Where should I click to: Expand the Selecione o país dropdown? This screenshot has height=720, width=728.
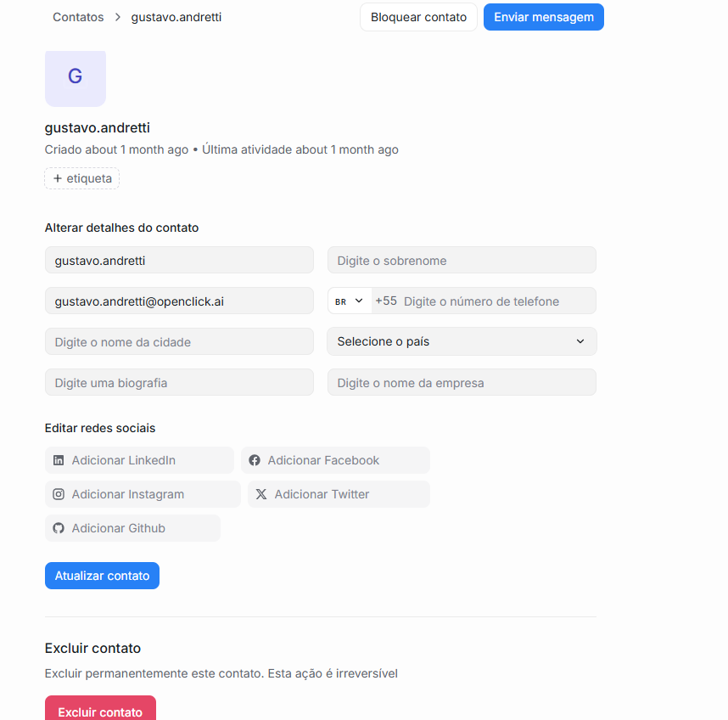tap(462, 341)
